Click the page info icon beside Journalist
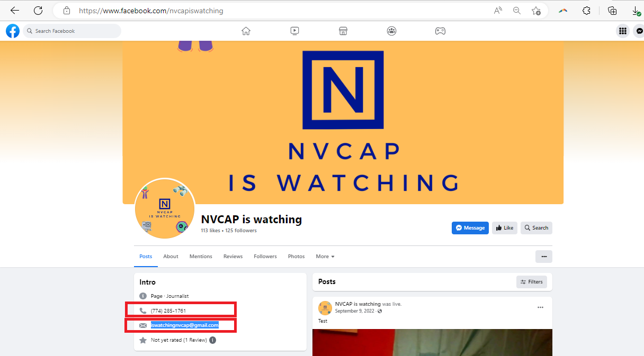Viewport: 644px width, 356px height. [x=143, y=296]
